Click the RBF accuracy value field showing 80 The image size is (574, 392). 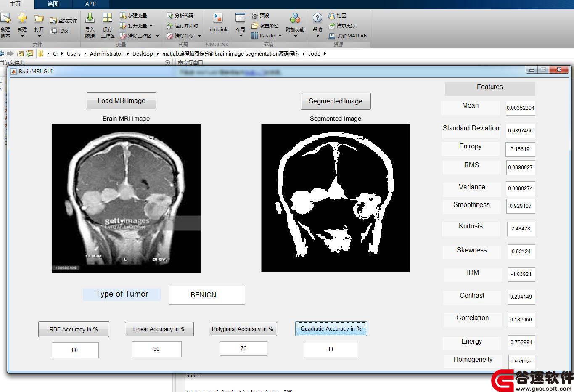point(75,350)
